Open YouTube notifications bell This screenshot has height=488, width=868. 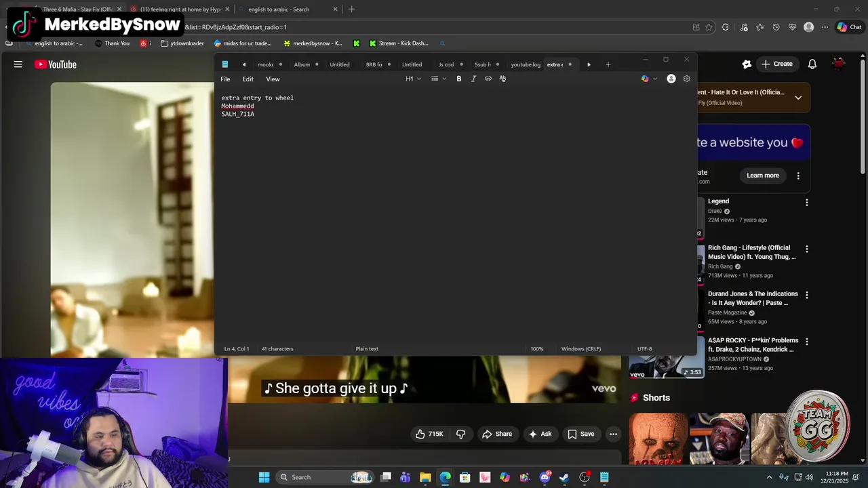point(812,64)
